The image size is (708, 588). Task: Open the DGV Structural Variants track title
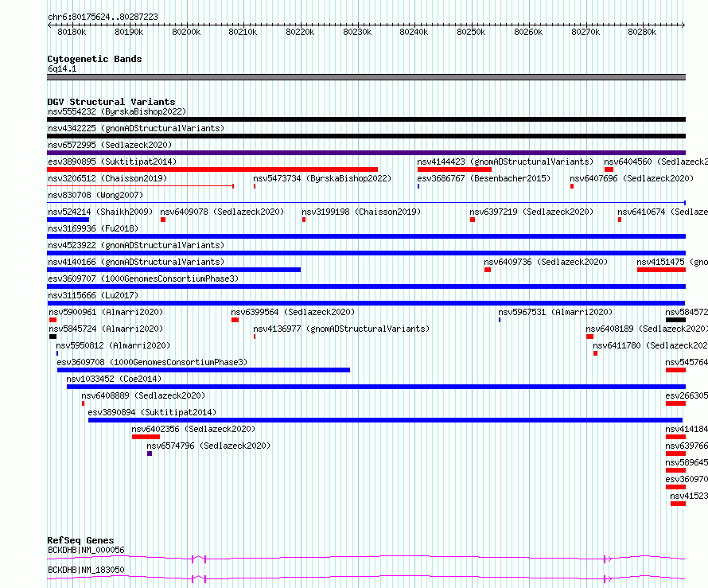point(111,102)
